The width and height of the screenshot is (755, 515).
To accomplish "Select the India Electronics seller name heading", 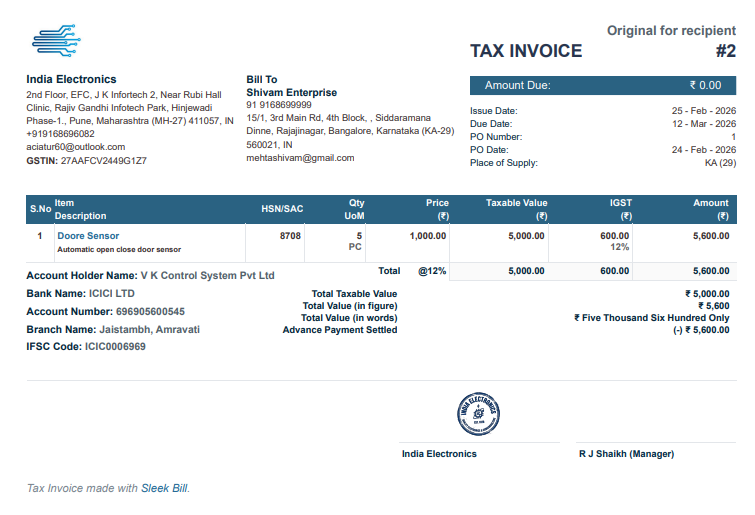I will [71, 79].
